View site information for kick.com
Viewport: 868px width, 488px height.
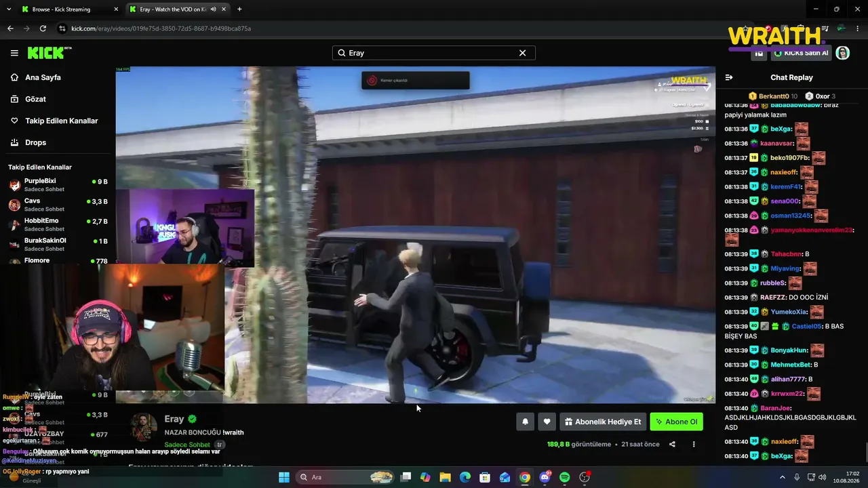pyautogui.click(x=62, y=28)
